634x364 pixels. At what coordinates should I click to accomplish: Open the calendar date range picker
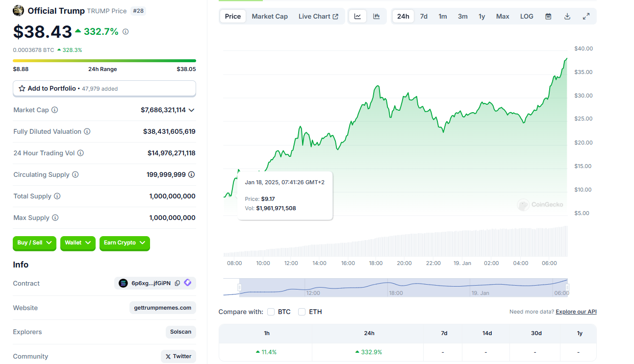click(548, 16)
